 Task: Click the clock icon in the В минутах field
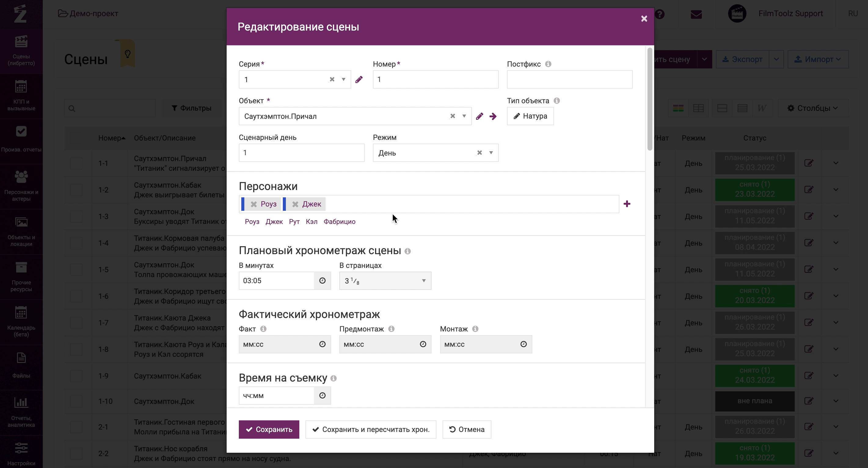click(x=322, y=281)
